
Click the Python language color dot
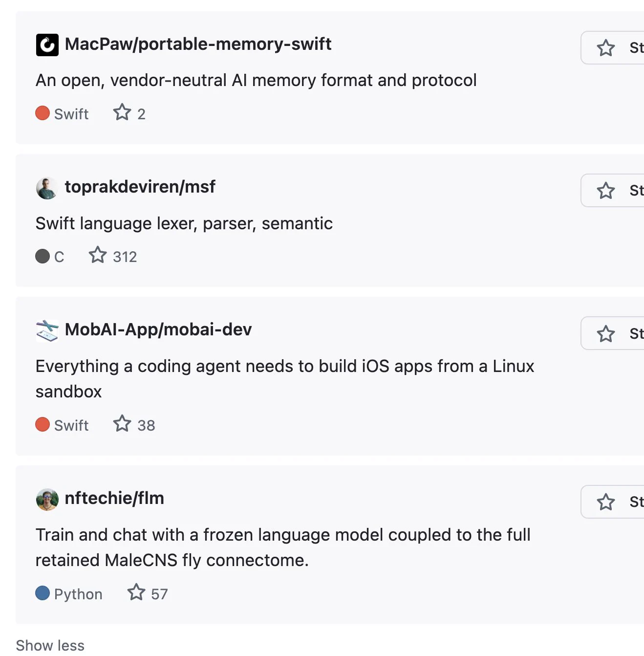(x=43, y=593)
